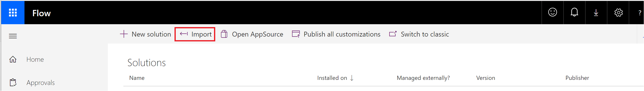Open the settings gear
644x91 pixels.
[618, 13]
